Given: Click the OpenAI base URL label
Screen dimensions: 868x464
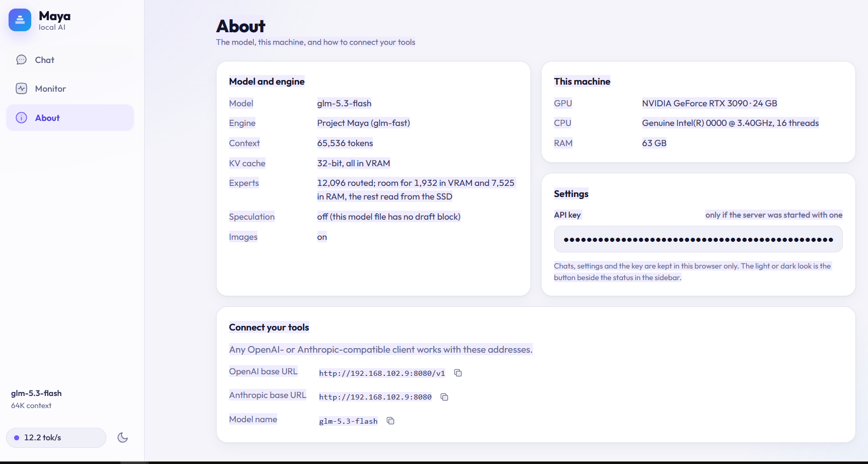Looking at the screenshot, I should click(263, 371).
